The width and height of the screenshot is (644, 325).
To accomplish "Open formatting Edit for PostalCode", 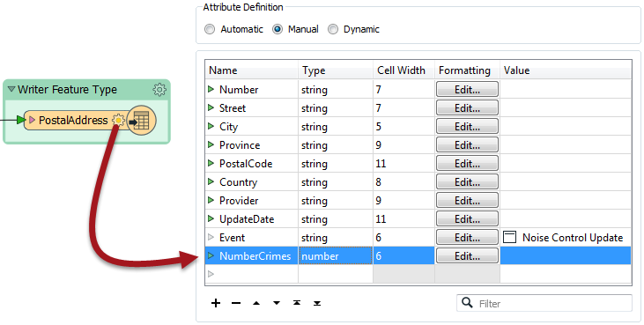I will coord(468,163).
